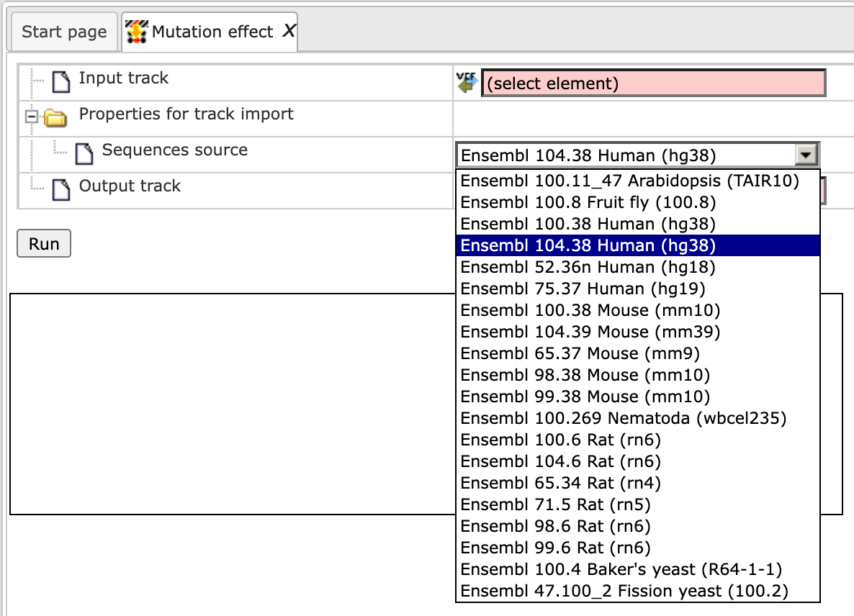Close the Mutation effect tab

click(289, 31)
